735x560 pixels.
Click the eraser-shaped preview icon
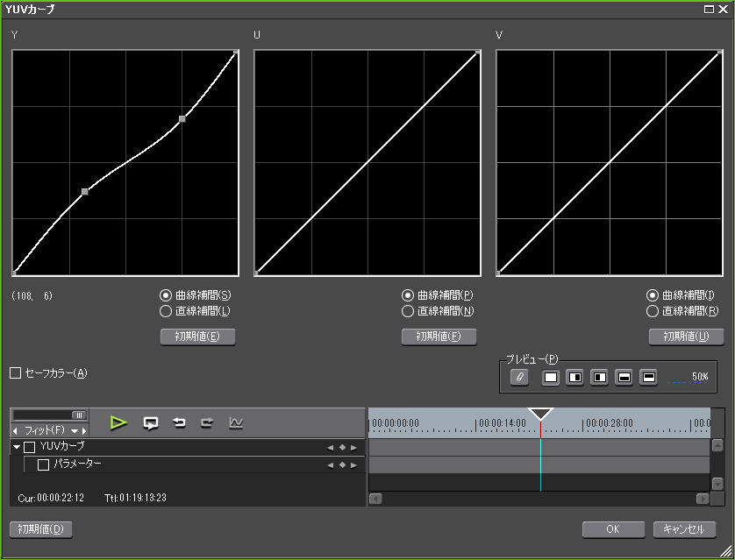click(x=519, y=377)
